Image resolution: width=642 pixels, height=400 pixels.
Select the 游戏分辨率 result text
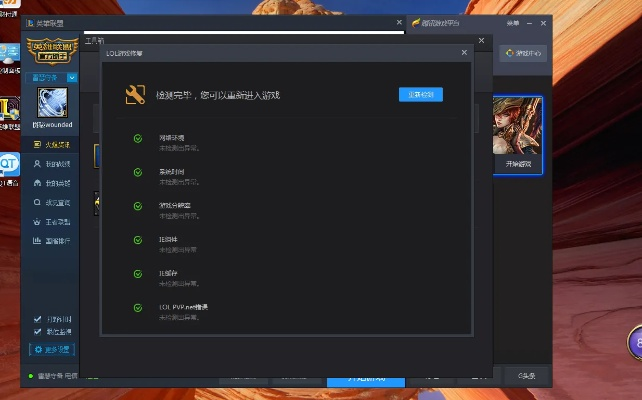point(179,216)
